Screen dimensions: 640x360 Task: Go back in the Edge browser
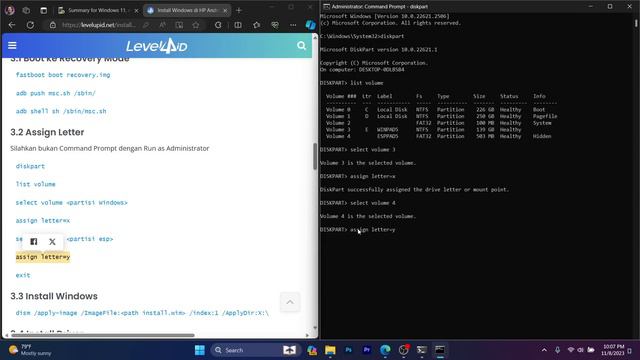coord(12,25)
